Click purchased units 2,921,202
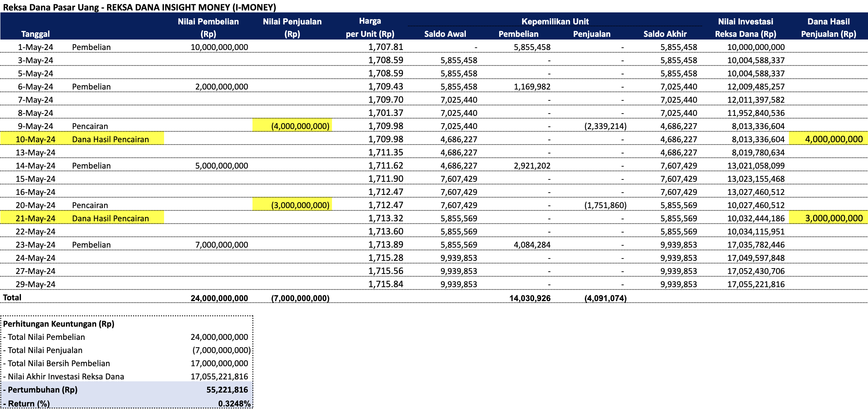 point(532,166)
